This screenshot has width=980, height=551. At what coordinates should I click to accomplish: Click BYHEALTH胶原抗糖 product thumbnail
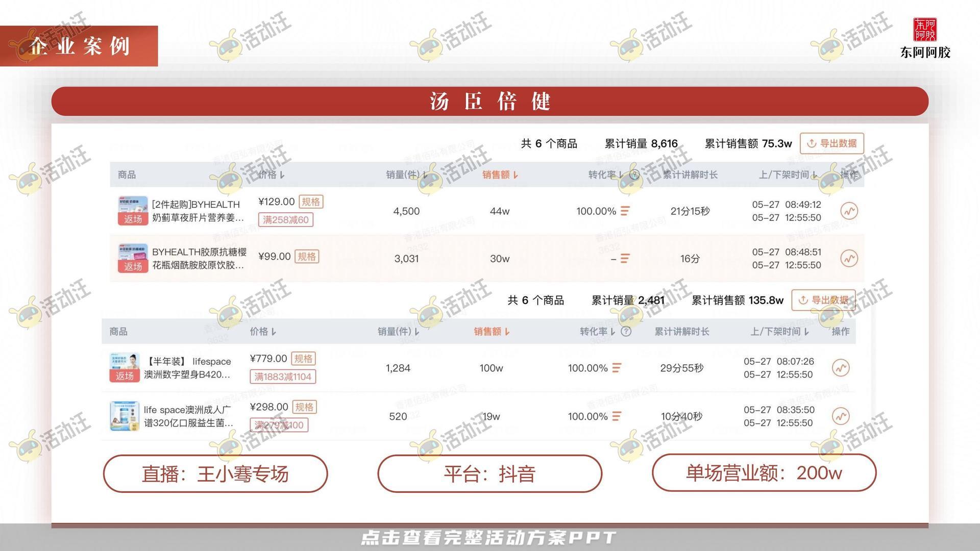pos(133,258)
